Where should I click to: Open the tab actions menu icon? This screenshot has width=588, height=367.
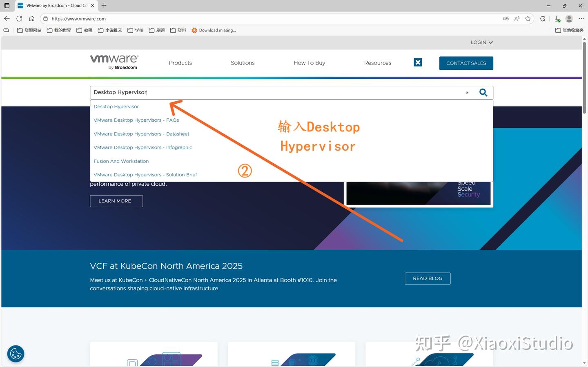[x=7, y=5]
